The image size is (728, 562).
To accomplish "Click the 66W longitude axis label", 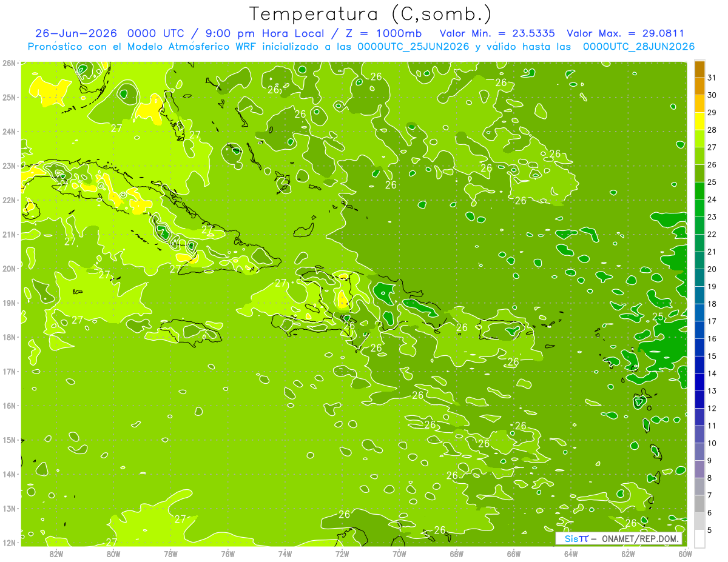I will pos(514,554).
